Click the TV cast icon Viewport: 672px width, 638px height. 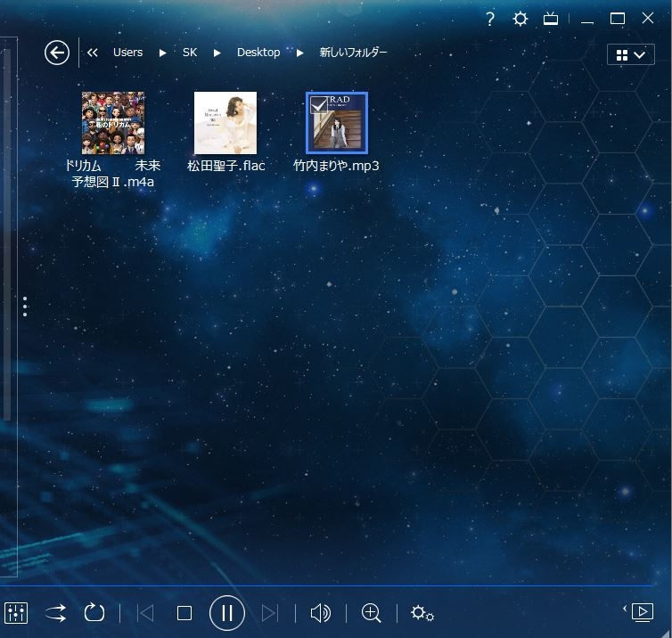click(551, 19)
